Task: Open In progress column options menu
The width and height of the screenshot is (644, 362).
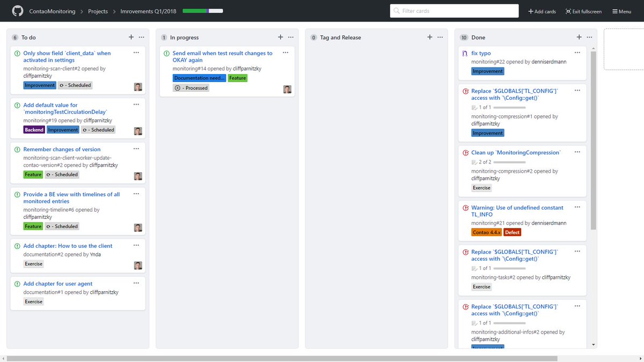Action: [290, 37]
